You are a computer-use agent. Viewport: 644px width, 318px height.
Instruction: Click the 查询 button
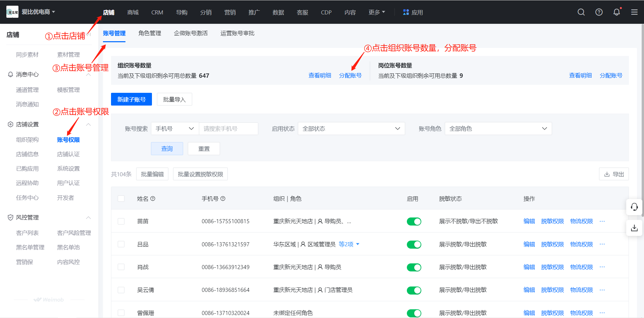167,148
